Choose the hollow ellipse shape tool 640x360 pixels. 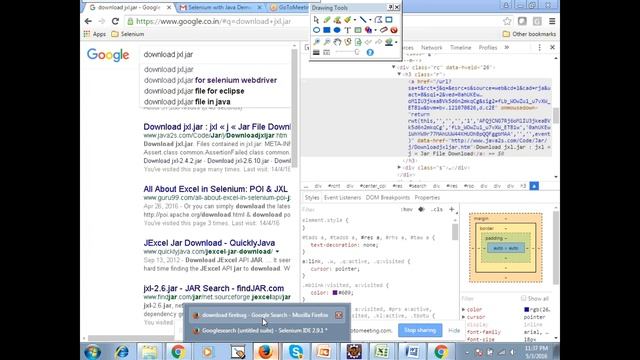[x=316, y=30]
